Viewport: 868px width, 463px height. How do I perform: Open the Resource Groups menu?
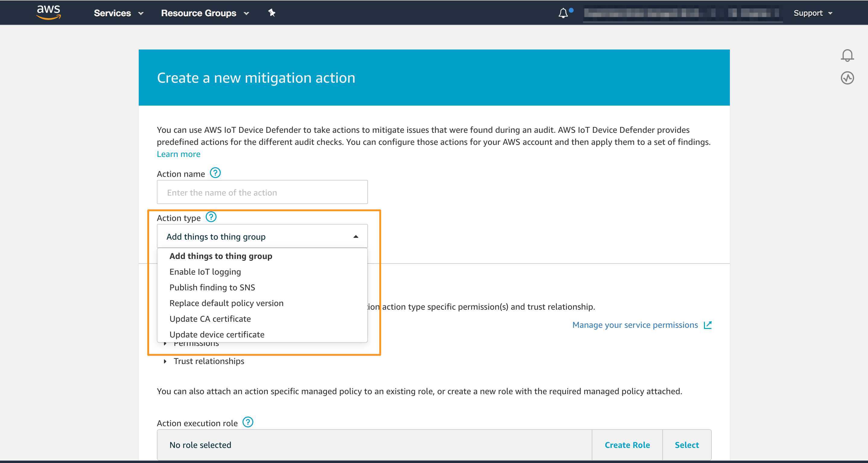coord(205,13)
